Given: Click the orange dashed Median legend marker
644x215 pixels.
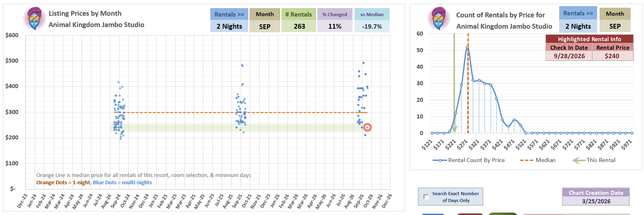Looking at the screenshot, I should coord(527,160).
